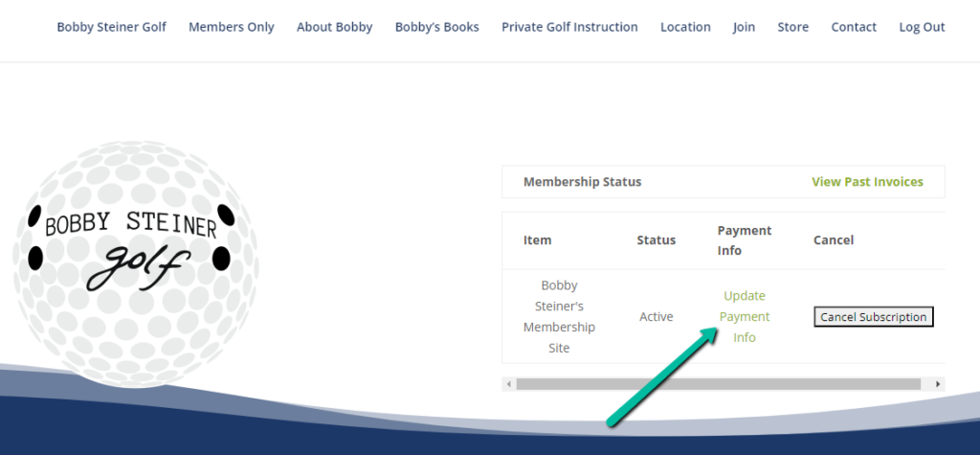This screenshot has height=455, width=980.
Task: Click the scrollbar left arrow
Action: click(x=508, y=384)
